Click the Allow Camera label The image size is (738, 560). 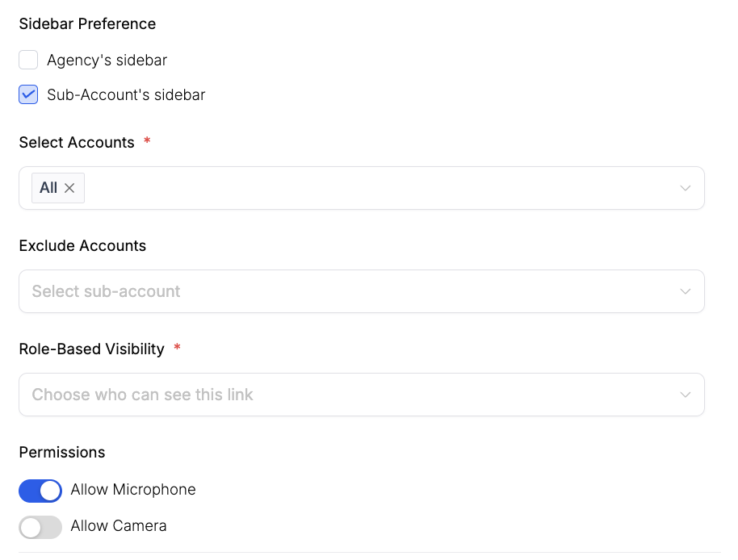point(118,526)
